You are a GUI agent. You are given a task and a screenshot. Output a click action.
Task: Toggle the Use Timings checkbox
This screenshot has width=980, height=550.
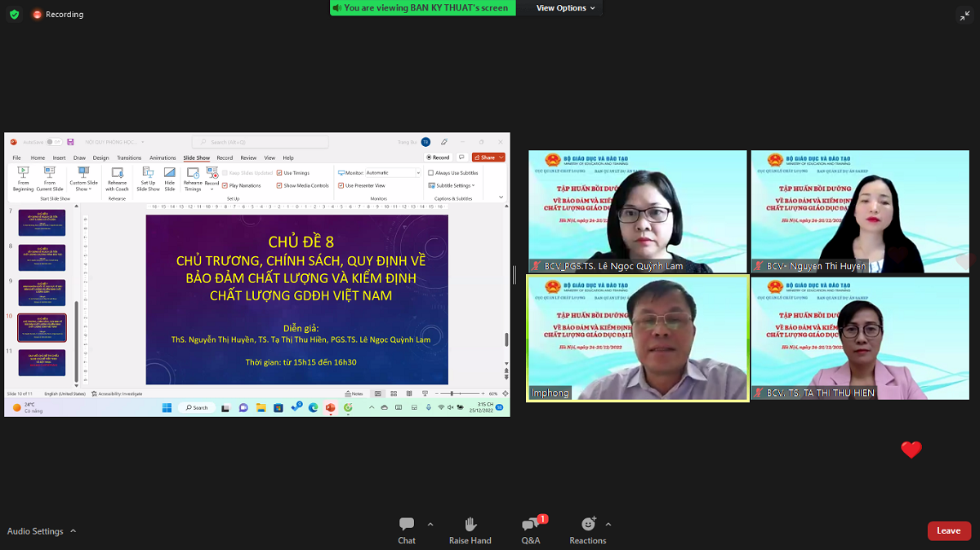click(x=279, y=173)
